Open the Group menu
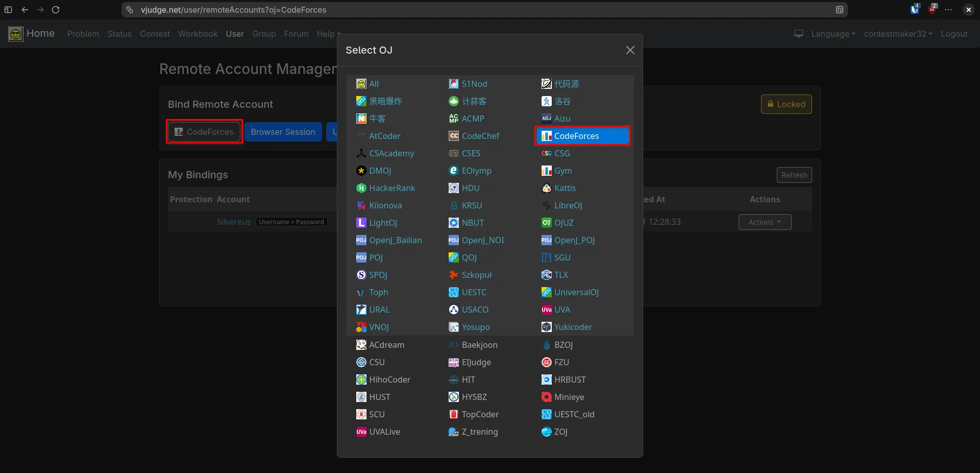 tap(264, 34)
